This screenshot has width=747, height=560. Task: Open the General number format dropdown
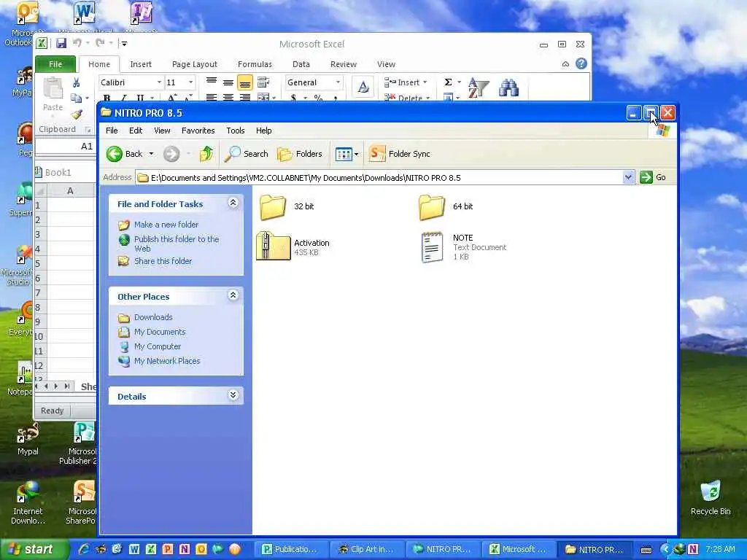pos(338,82)
